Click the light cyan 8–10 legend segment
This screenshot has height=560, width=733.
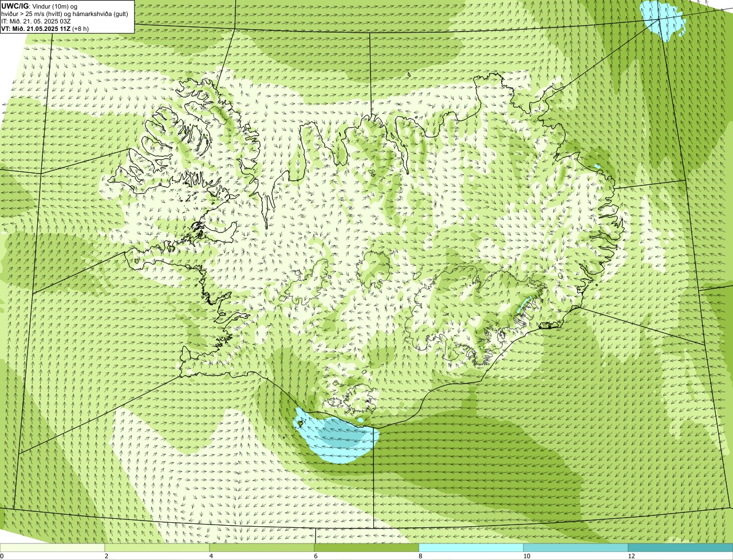(x=471, y=547)
